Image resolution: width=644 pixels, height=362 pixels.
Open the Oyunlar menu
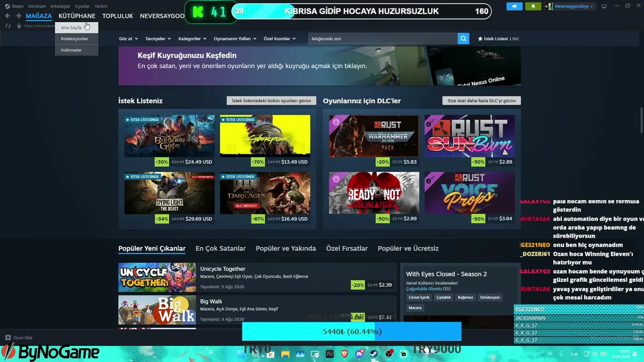click(x=83, y=6)
